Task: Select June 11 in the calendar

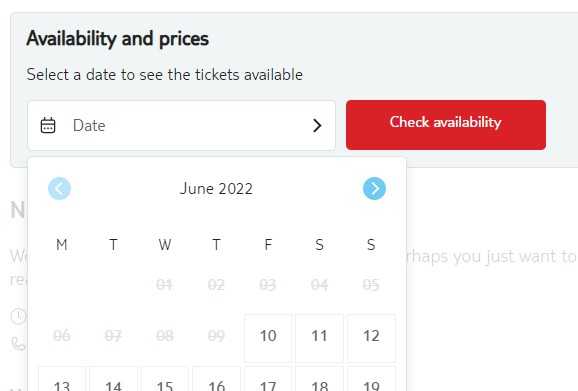Action: click(320, 338)
